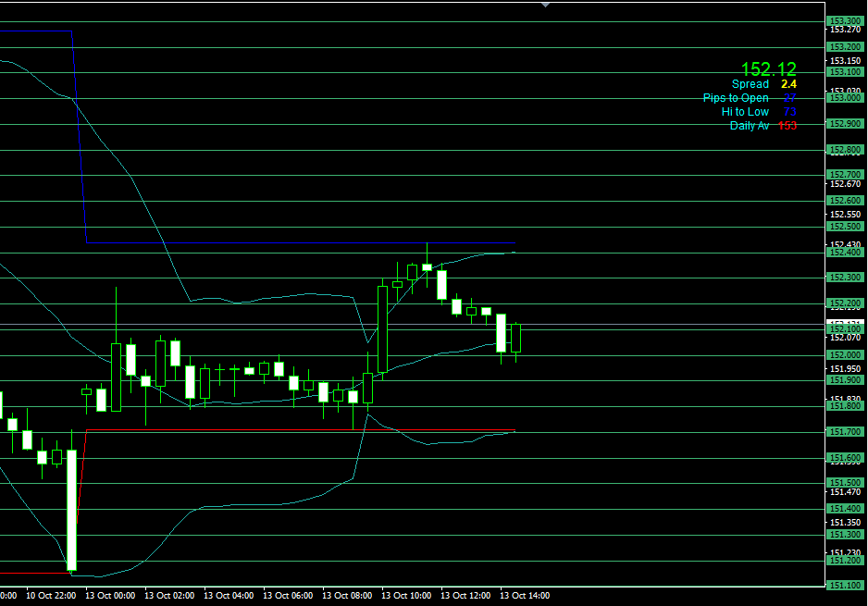Click the yellow 2.4 spread value

[x=788, y=84]
